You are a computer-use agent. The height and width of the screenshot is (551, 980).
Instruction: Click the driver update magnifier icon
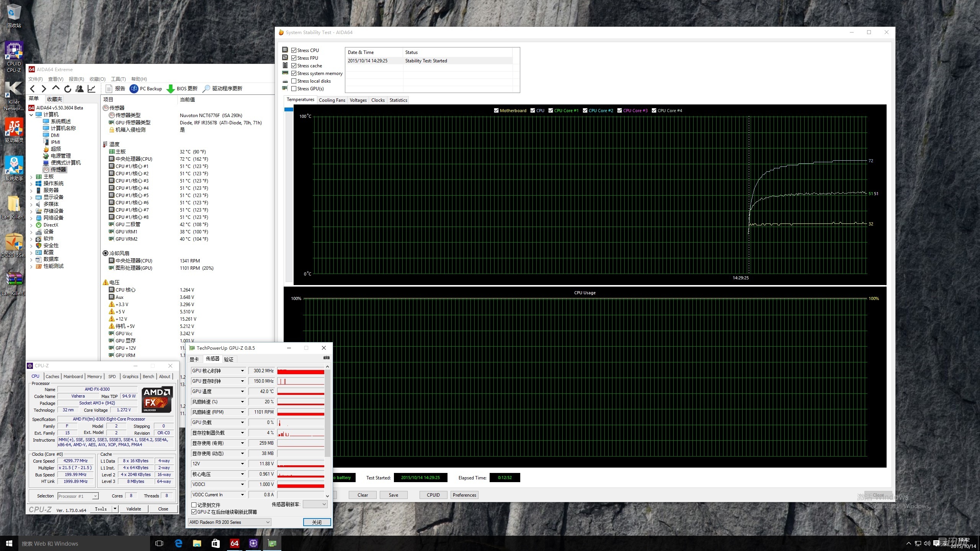click(x=206, y=89)
